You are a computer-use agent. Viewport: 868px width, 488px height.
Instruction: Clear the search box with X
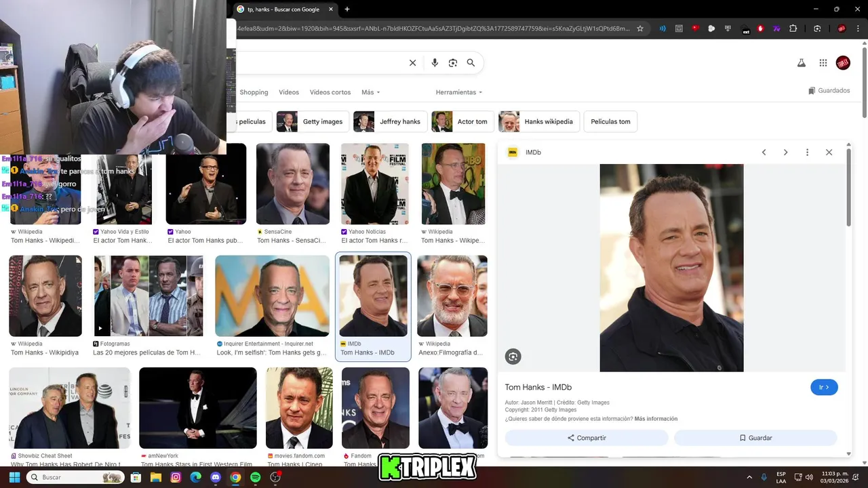(412, 63)
